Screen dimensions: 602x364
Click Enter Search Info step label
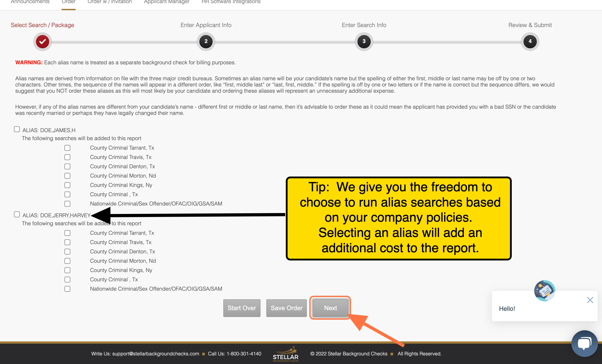(364, 25)
